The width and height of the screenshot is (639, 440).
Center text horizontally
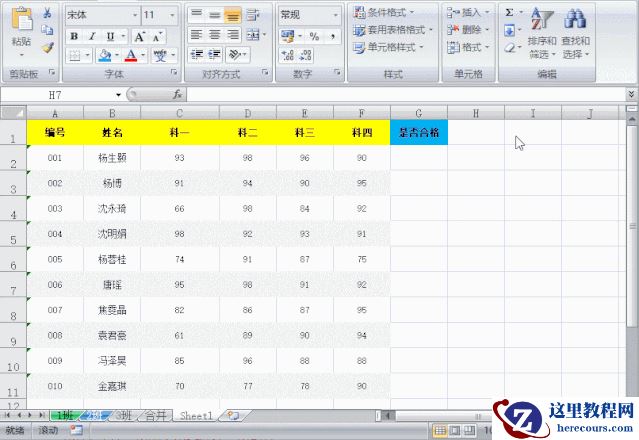point(214,35)
